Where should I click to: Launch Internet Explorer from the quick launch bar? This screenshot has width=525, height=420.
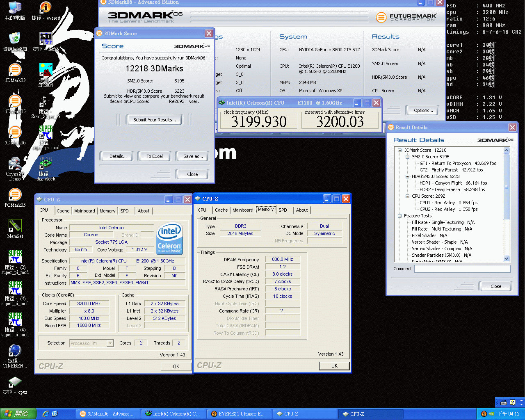tap(46, 414)
